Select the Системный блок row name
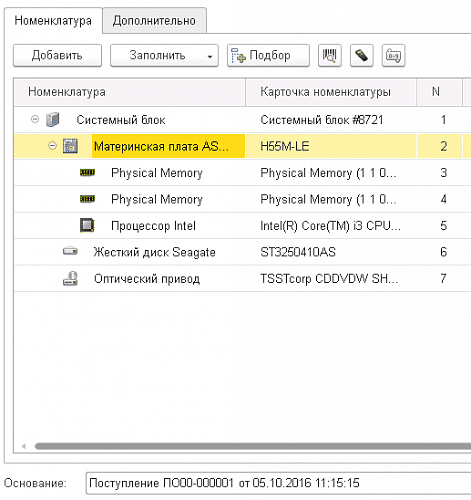Viewport: 471px width, 500px height. point(121,120)
